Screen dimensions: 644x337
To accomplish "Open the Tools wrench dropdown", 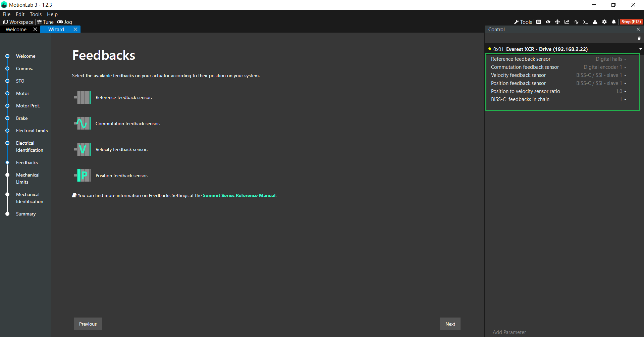I will point(523,22).
